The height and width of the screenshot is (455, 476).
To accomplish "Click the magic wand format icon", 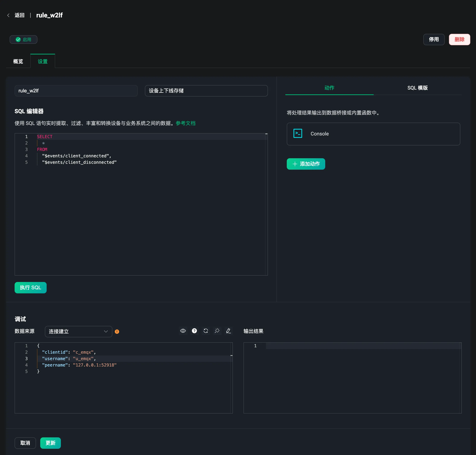I will tap(217, 331).
